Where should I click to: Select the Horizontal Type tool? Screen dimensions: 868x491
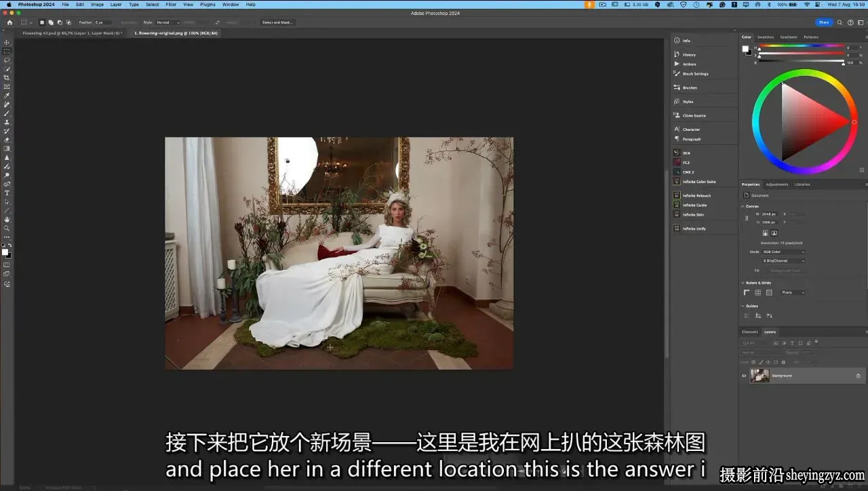click(7, 193)
